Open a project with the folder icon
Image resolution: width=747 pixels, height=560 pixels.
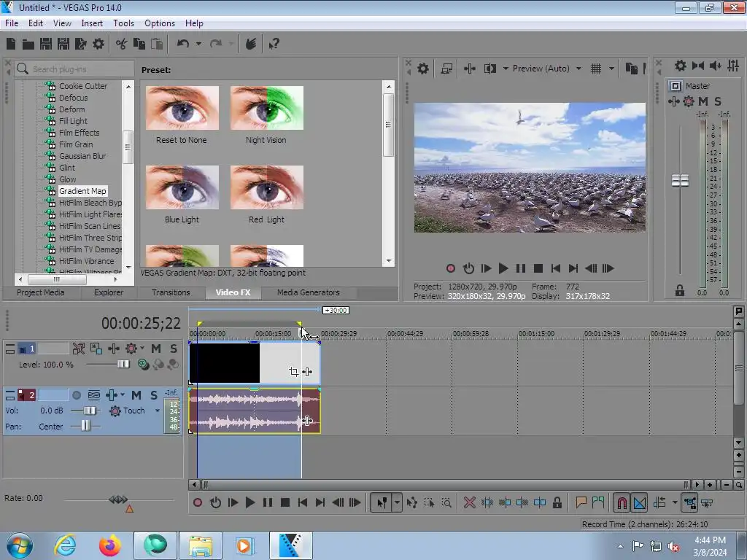click(x=28, y=44)
